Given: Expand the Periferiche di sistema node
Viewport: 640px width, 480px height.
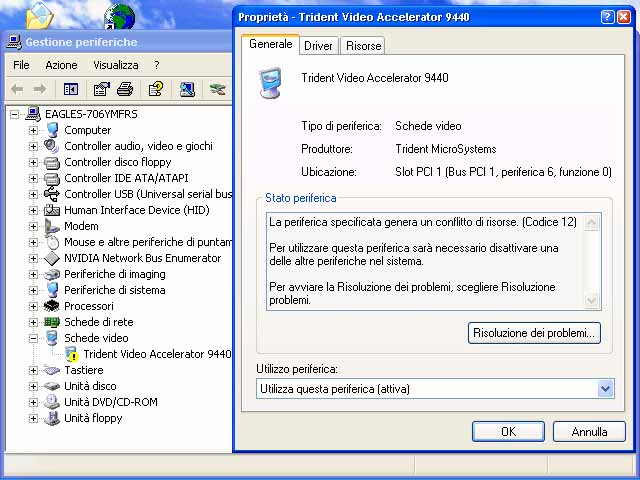Looking at the screenshot, I should tap(33, 291).
